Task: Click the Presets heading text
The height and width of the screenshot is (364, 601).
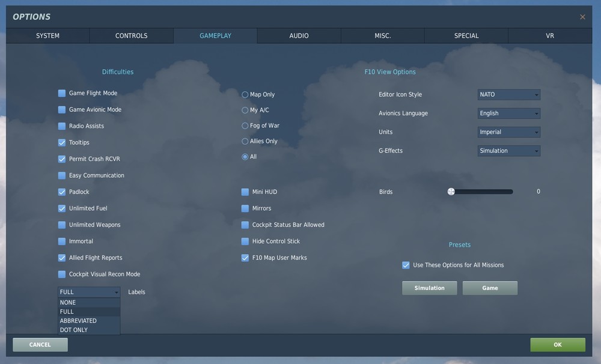Action: click(460, 245)
